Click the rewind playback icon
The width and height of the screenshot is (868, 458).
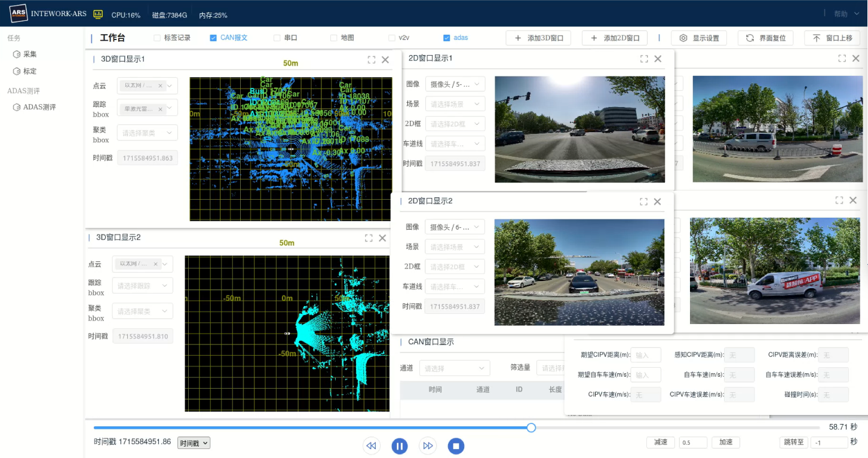371,446
